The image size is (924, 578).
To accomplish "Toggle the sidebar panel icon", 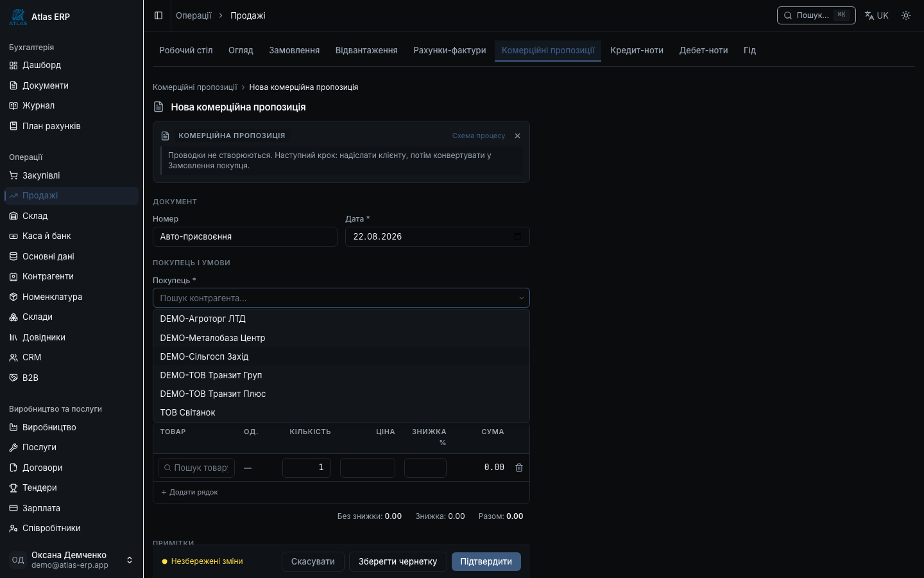I will [158, 15].
